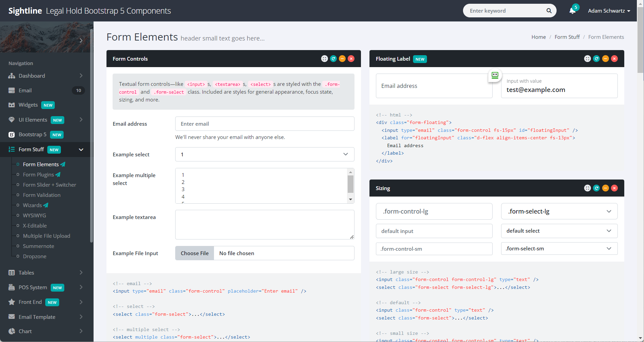Focus the Enter email input field
Screen dimensions: 644x342
coord(264,124)
